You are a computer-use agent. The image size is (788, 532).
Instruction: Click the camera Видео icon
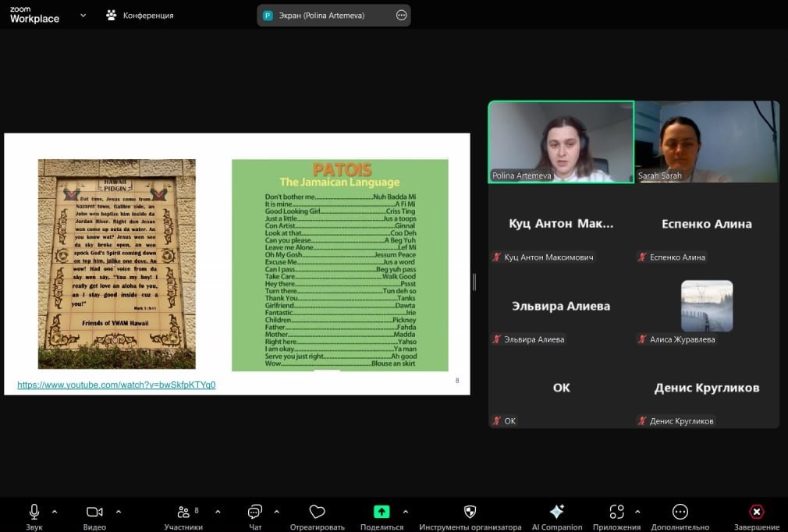click(x=94, y=512)
